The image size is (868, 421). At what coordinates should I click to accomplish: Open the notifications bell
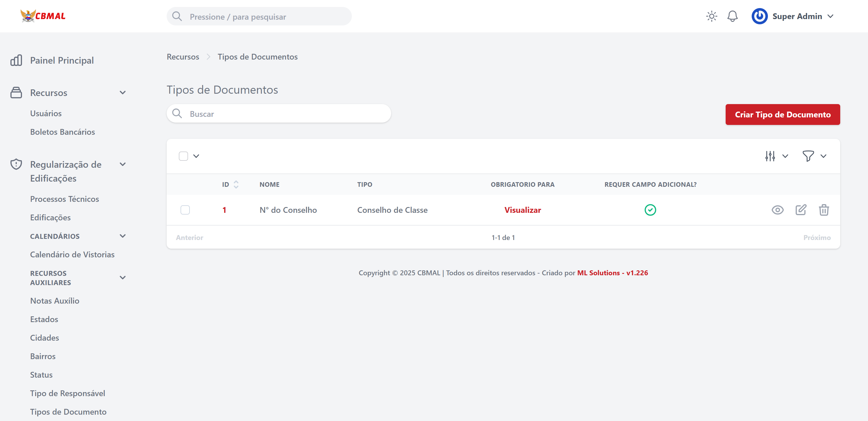click(732, 16)
